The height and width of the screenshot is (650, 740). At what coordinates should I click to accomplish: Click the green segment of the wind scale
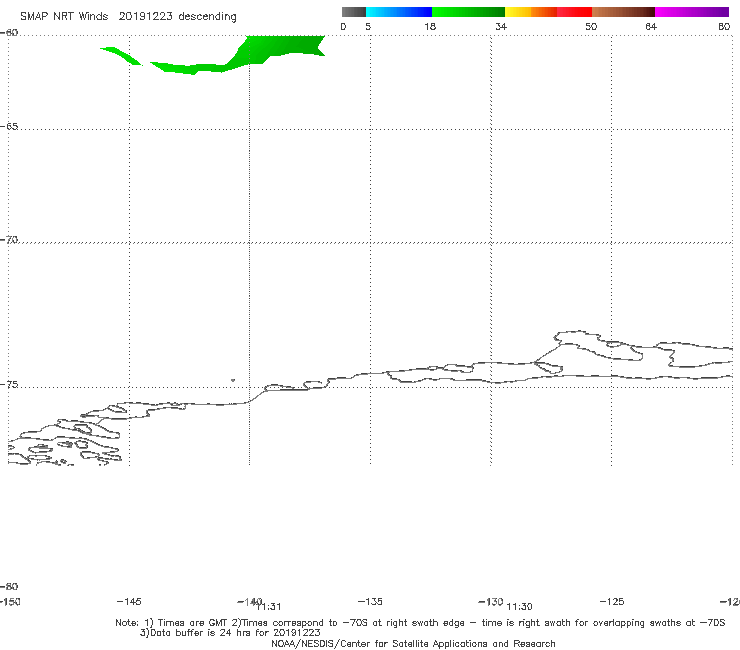(x=468, y=12)
